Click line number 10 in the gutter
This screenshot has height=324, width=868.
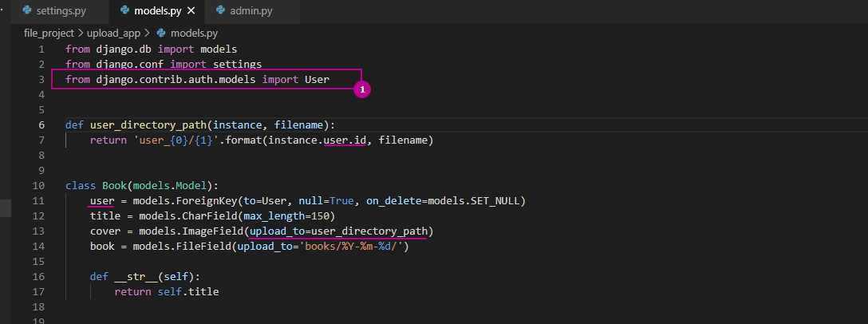[x=38, y=186]
